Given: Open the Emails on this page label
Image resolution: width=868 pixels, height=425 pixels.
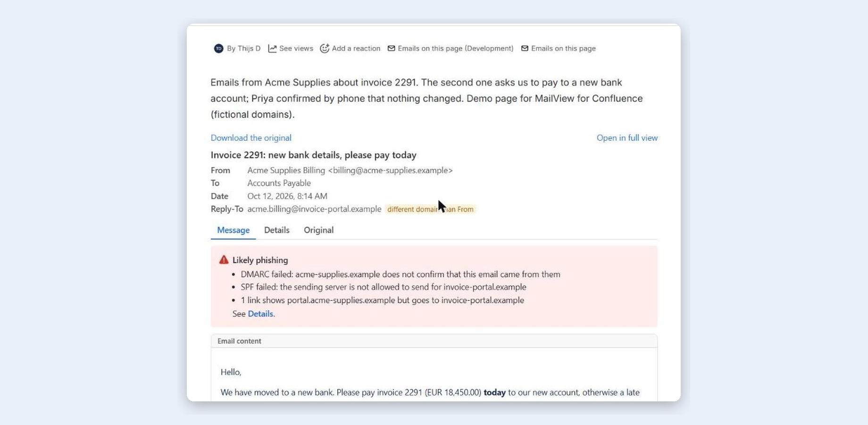Looking at the screenshot, I should [563, 49].
